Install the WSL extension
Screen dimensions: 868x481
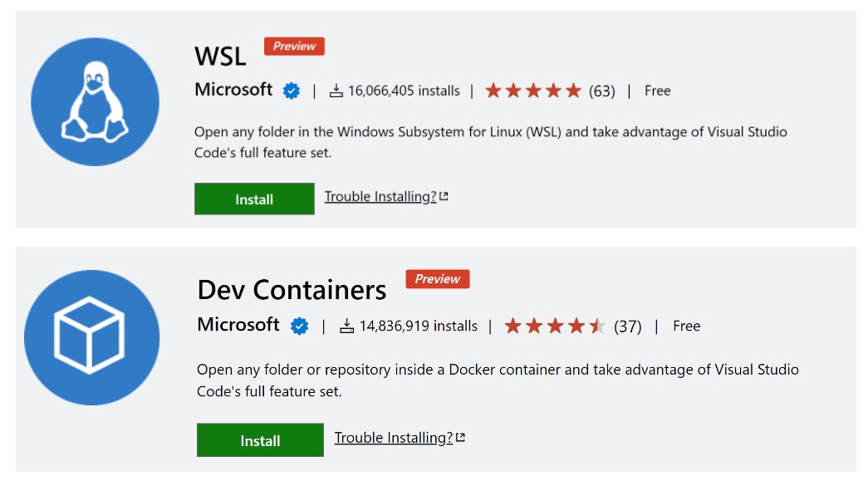pyautogui.click(x=254, y=199)
